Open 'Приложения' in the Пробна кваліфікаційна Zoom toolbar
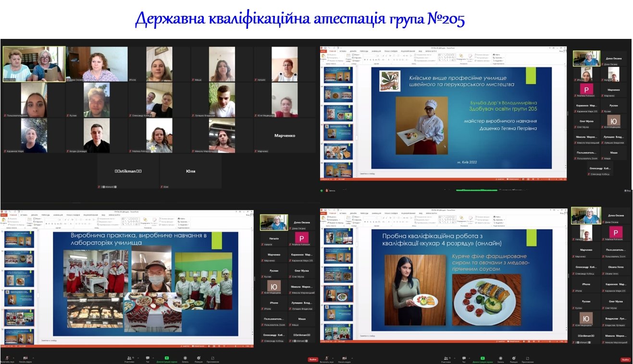Image resolution: width=633 pixels, height=364 pixels. pos(529,359)
